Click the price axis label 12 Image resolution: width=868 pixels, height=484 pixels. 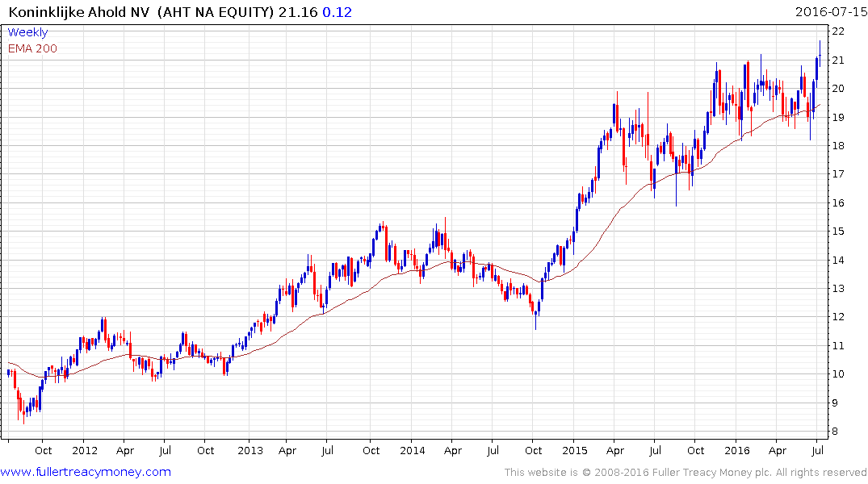click(x=838, y=317)
